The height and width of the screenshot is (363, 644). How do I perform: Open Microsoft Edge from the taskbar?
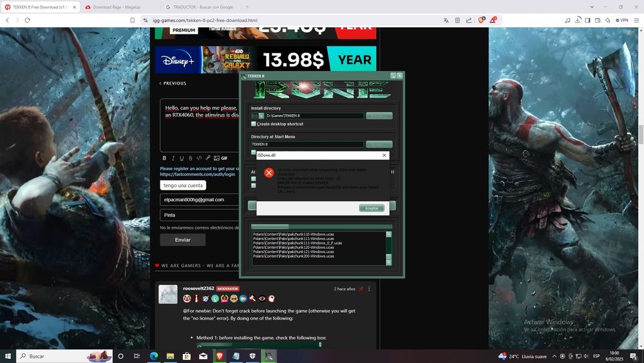[x=154, y=356]
